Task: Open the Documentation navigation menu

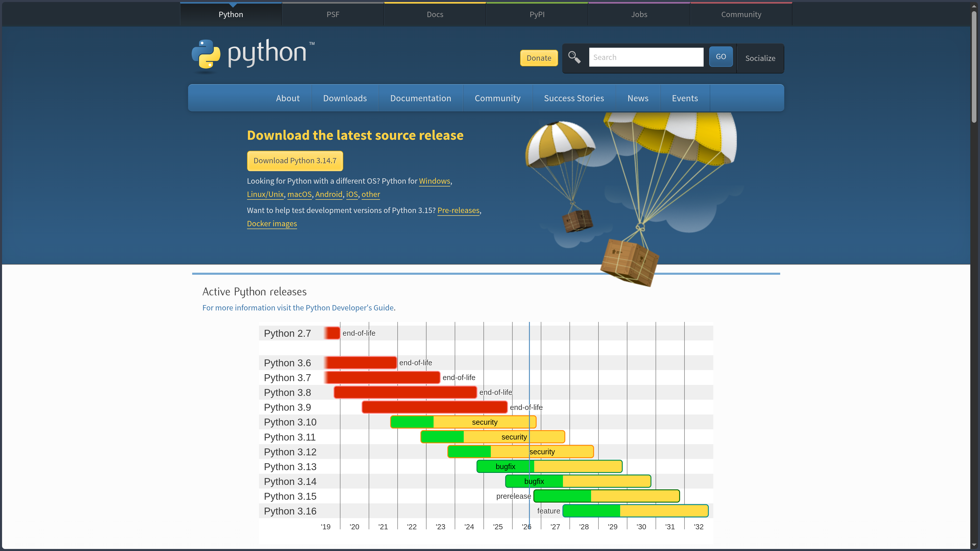Action: click(x=420, y=98)
